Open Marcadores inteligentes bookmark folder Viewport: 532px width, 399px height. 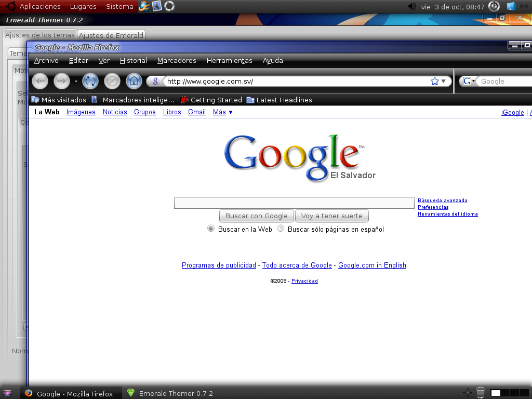click(133, 100)
